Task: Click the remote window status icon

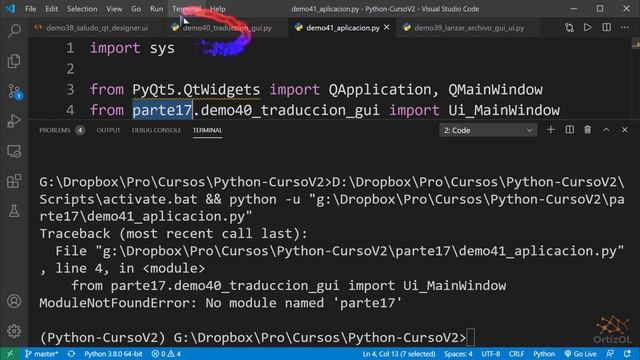Action: (10, 353)
